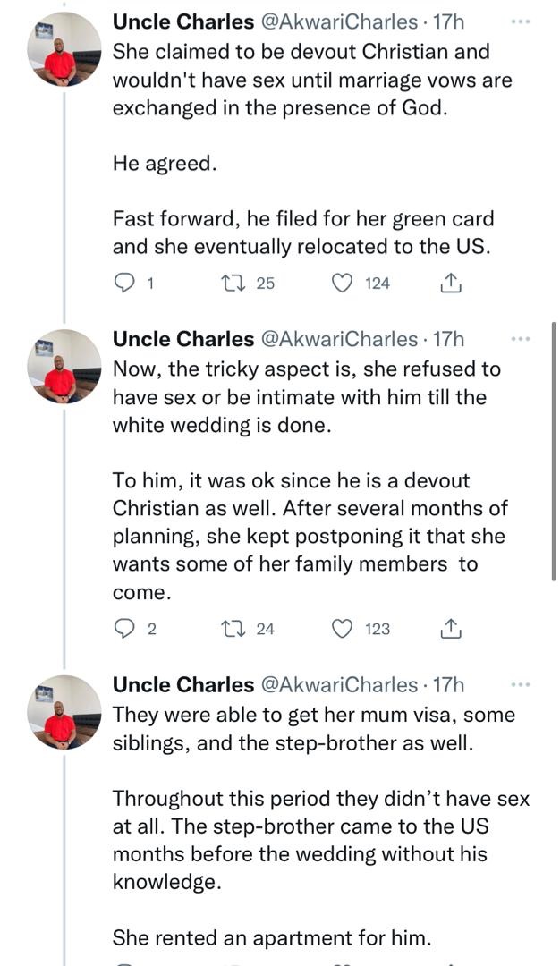Screen dimensions: 560x966
Task: Reply to the white wedding tweet
Action: (x=125, y=629)
